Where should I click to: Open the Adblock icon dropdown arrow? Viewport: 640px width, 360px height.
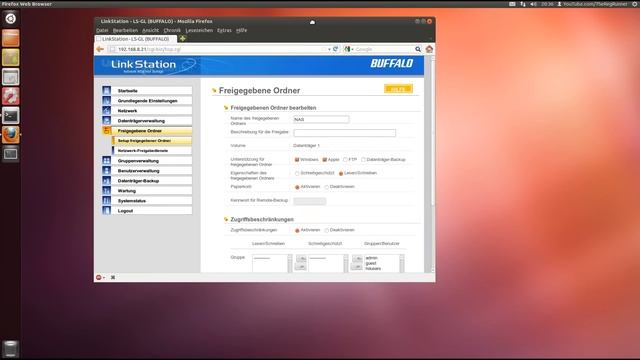(x=104, y=278)
